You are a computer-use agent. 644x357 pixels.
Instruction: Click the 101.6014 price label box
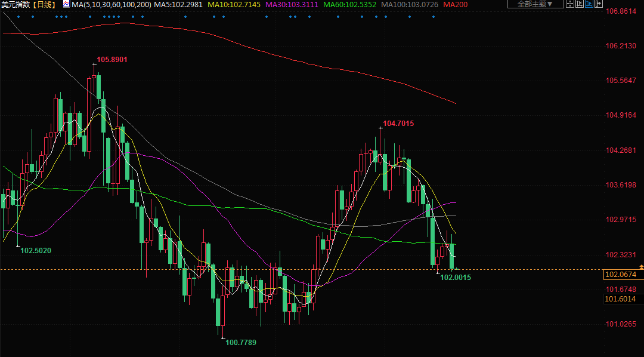[x=620, y=299]
